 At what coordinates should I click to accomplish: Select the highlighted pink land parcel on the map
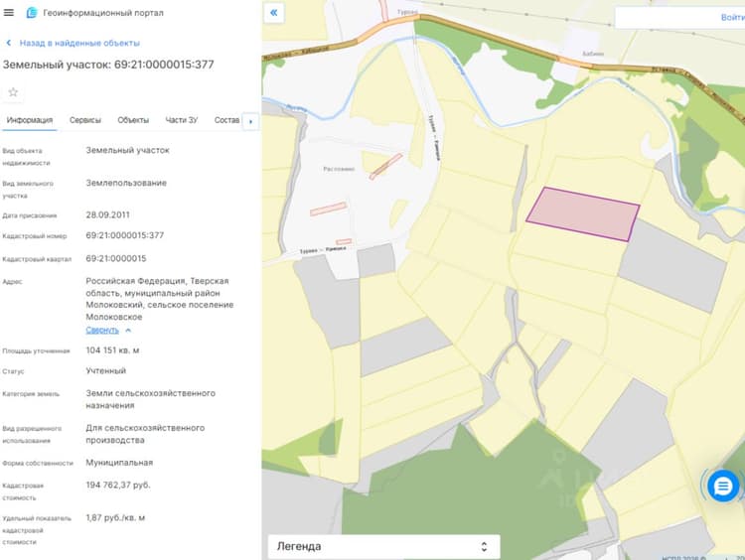pos(583,213)
